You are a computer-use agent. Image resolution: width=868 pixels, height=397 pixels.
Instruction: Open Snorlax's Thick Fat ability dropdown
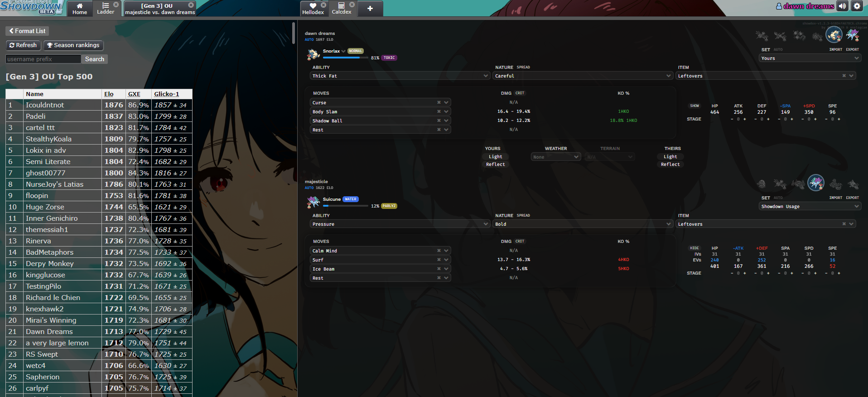(400, 76)
